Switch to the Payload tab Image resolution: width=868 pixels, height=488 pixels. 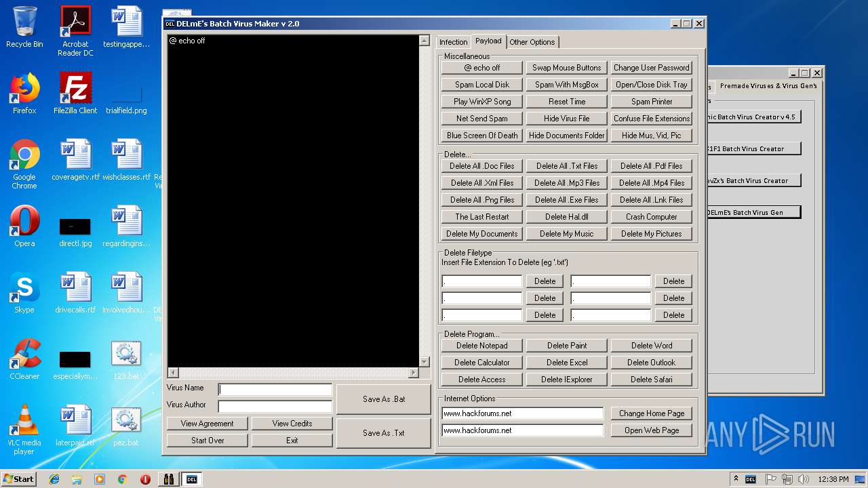click(x=488, y=41)
